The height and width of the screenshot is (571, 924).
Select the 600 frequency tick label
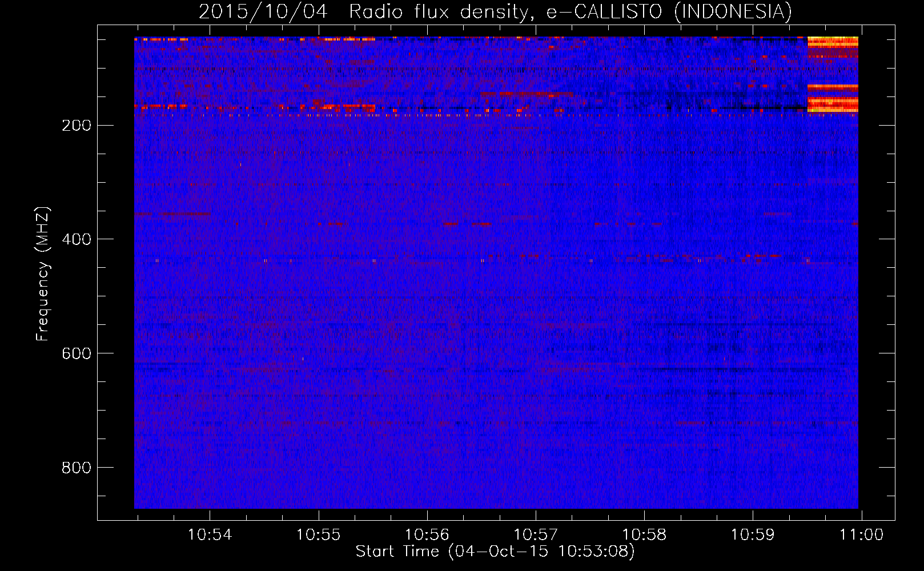click(77, 353)
